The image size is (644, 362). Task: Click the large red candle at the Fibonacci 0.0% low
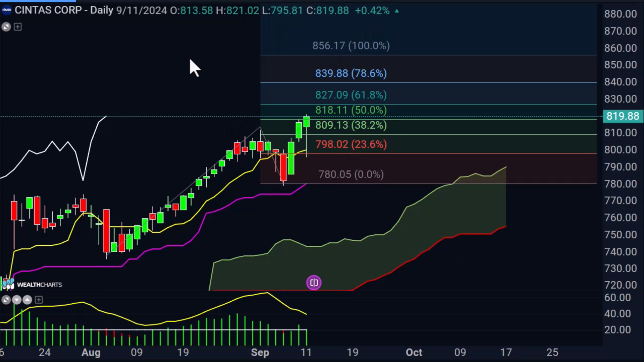[x=283, y=167]
